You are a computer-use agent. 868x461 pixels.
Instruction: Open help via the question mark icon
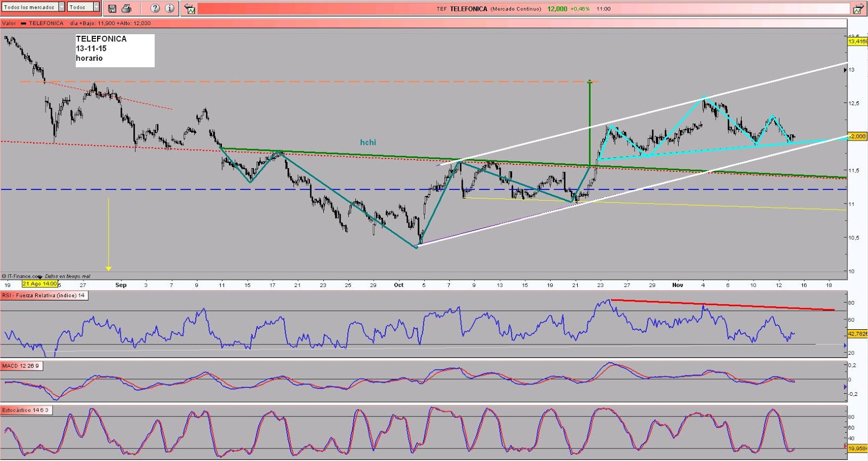pos(155,8)
